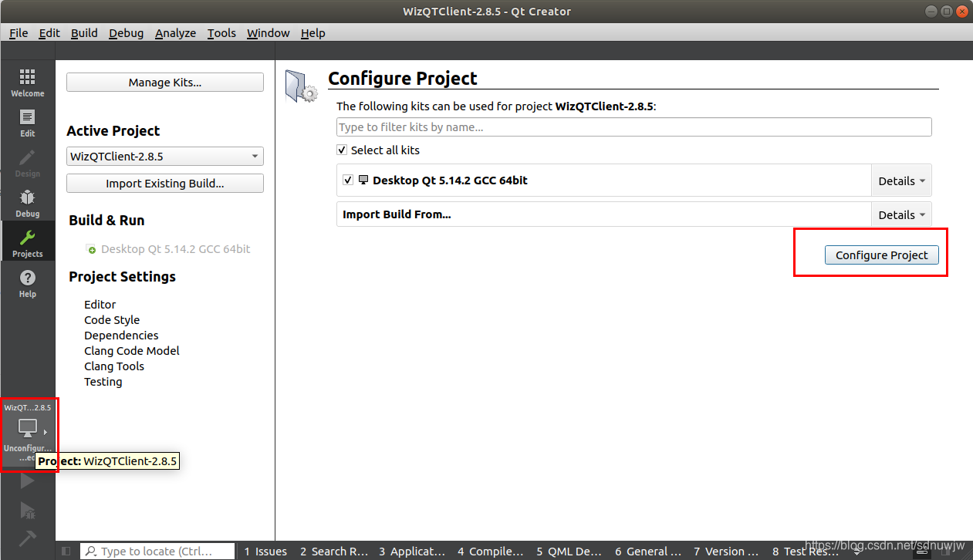Click the Configure Project button
The width and height of the screenshot is (973, 560).
(x=882, y=255)
